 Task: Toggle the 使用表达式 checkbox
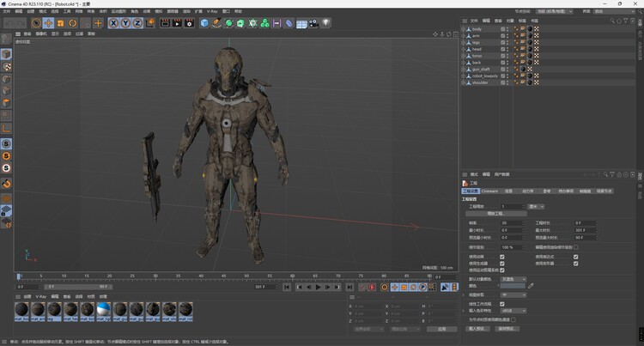coord(576,257)
